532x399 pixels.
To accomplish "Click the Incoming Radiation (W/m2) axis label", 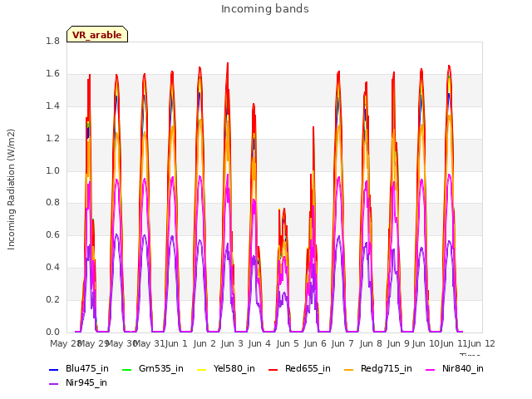I will [11, 190].
